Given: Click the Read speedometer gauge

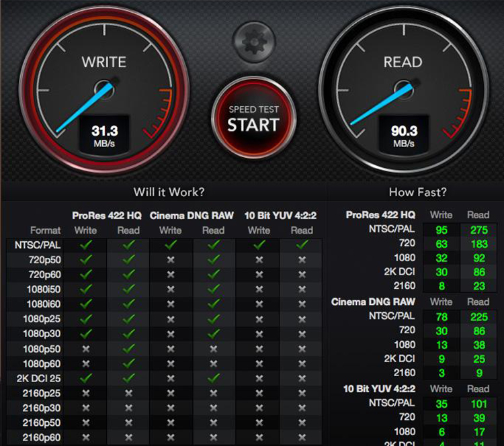Looking at the screenshot, I should (x=404, y=87).
